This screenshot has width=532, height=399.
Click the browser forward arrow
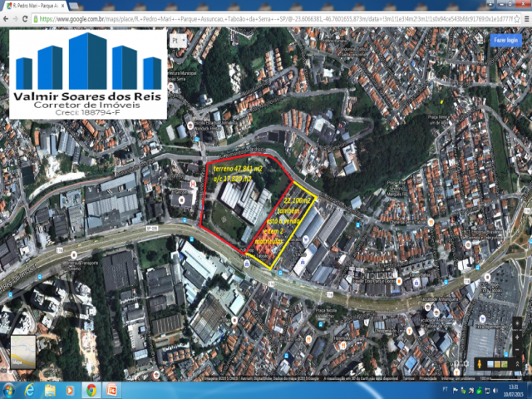click(15, 19)
